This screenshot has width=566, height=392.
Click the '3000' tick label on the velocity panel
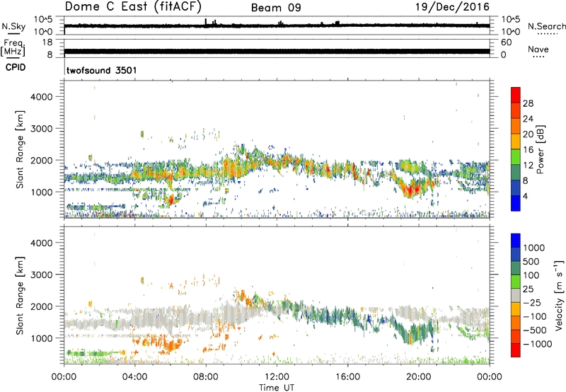(42, 275)
